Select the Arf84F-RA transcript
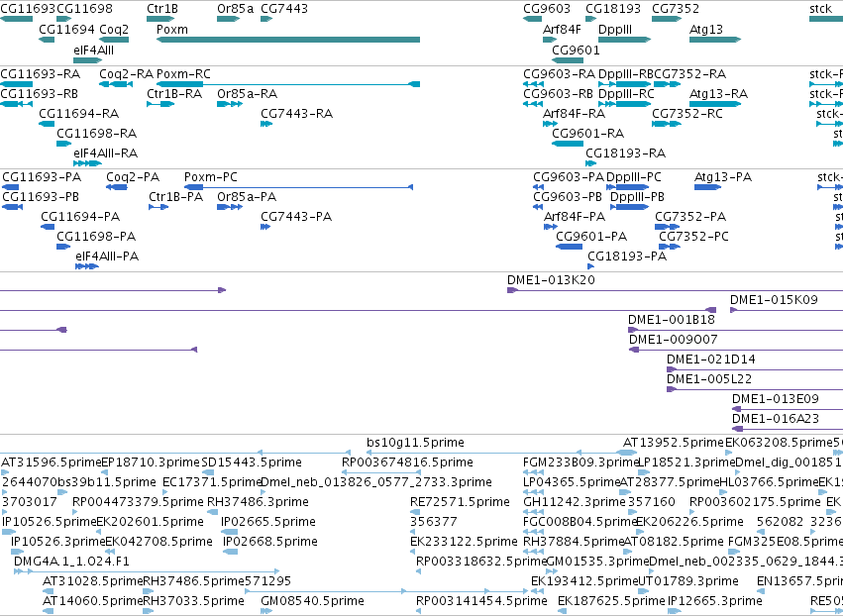 coord(550,124)
